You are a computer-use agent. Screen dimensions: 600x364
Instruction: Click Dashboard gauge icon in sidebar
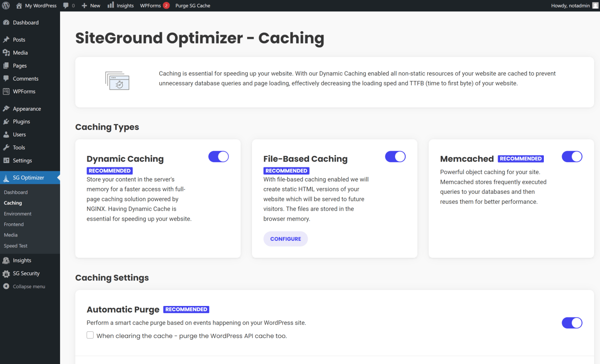tap(6, 23)
